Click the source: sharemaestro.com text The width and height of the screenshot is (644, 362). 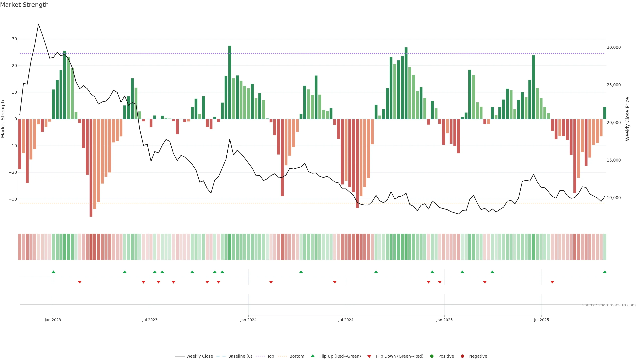(x=609, y=305)
